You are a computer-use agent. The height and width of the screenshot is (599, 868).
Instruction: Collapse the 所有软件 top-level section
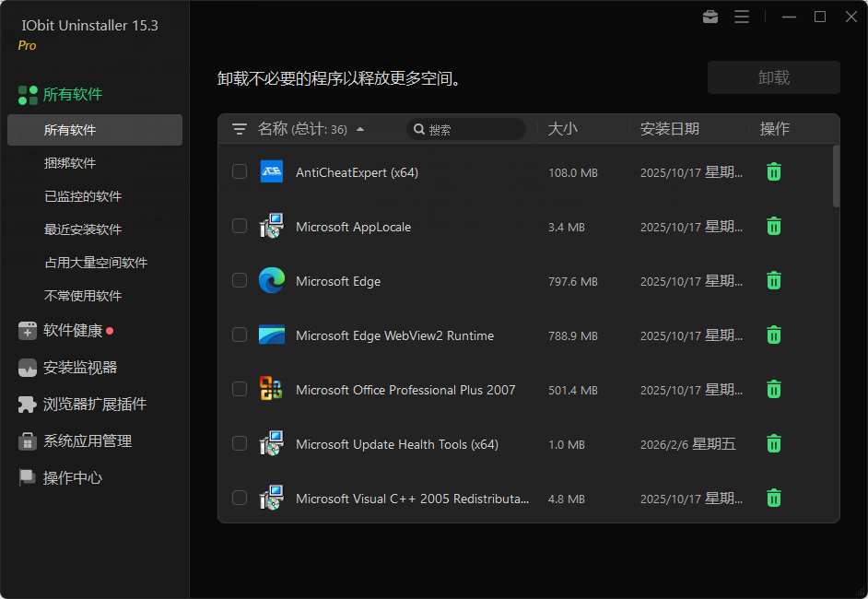(x=73, y=94)
